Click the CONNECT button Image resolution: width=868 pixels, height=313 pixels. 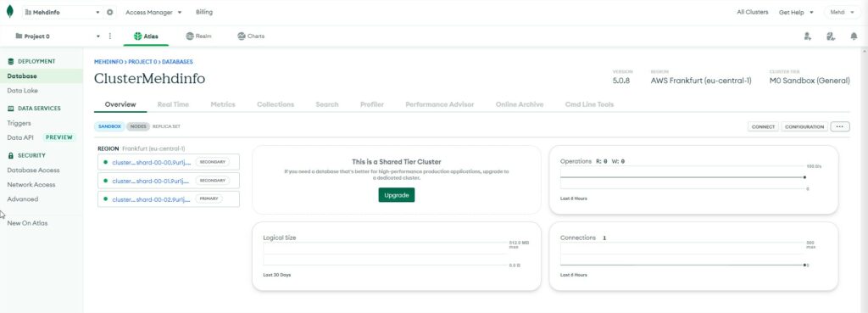click(x=763, y=127)
